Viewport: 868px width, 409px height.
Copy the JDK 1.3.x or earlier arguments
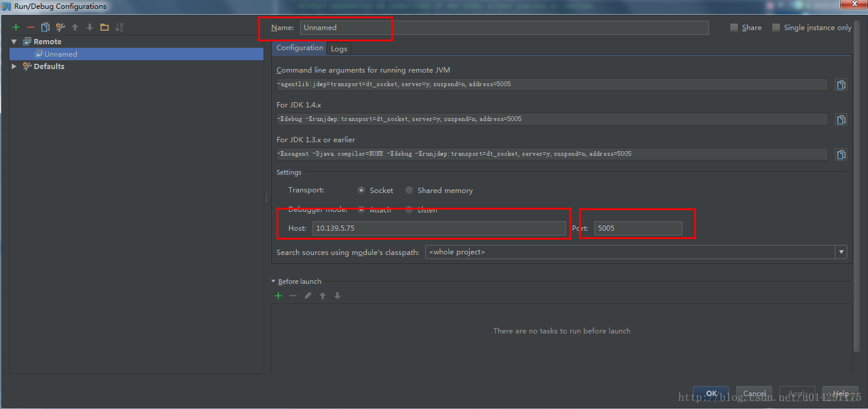pos(841,155)
